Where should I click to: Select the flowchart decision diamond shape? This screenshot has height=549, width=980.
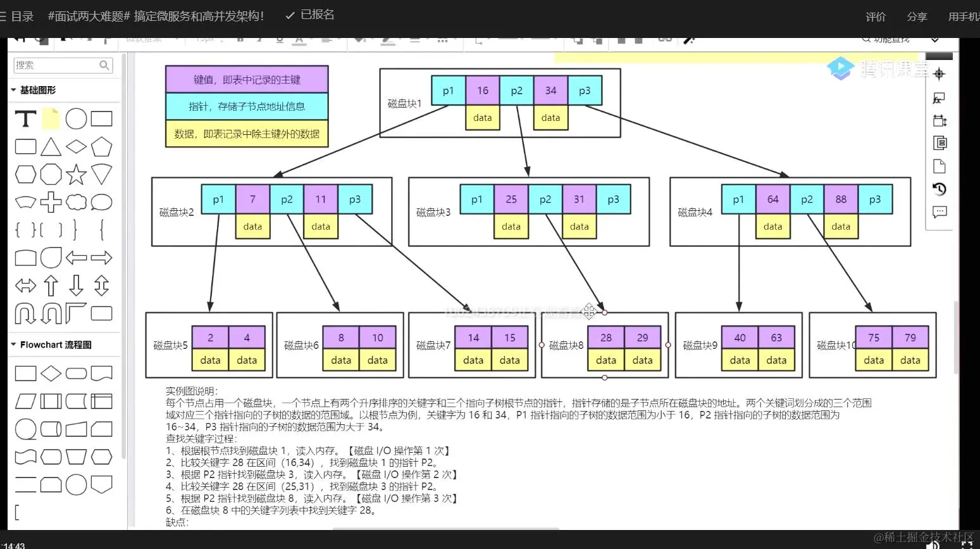(x=51, y=374)
